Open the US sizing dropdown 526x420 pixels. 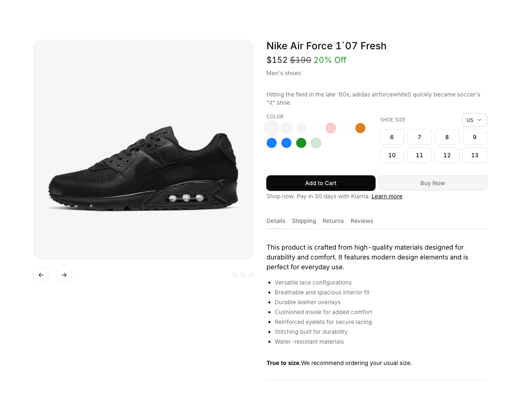tap(474, 120)
